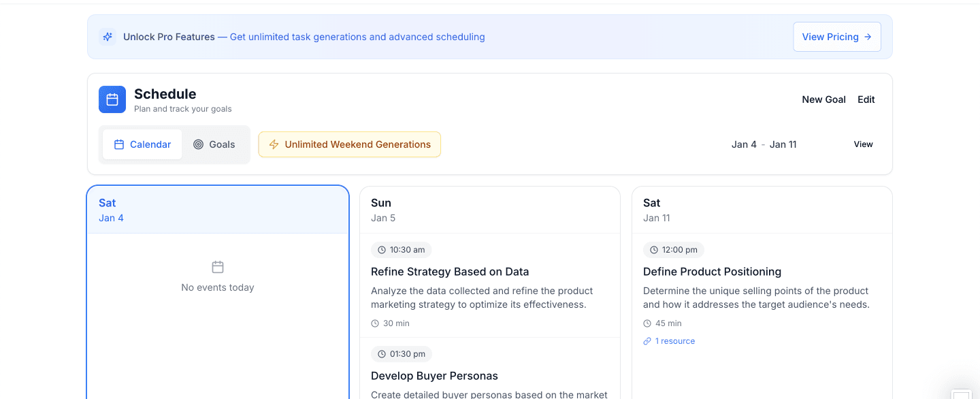Click the Analyze the data collected description
The height and width of the screenshot is (399, 980).
click(482, 298)
